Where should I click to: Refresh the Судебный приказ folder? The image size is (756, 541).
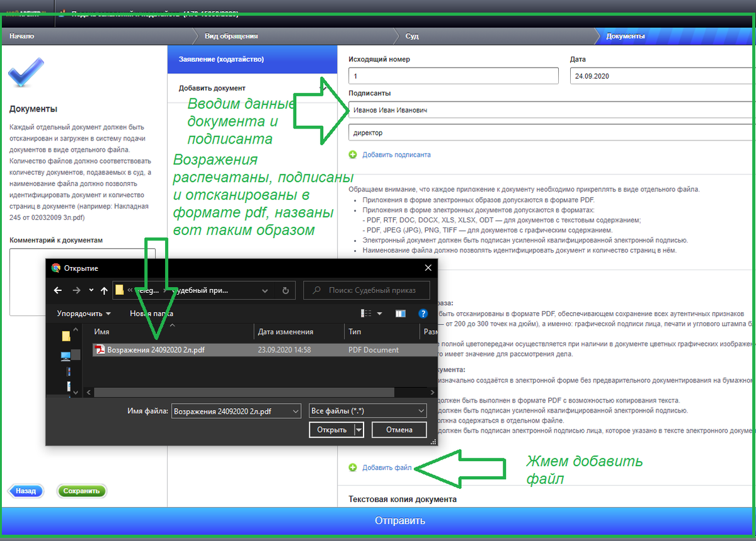tap(285, 291)
